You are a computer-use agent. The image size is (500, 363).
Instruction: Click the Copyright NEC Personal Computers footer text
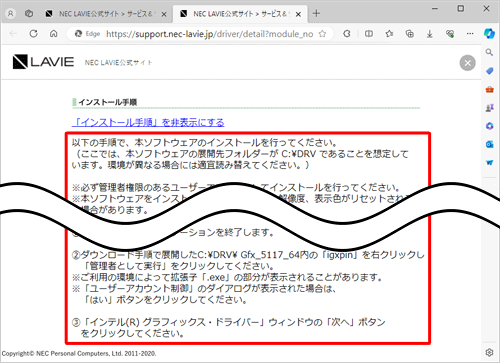[x=79, y=353]
